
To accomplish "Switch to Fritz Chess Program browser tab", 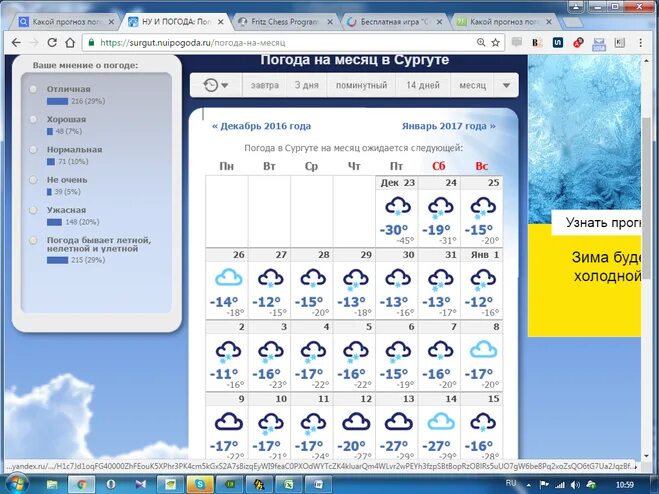I will click(x=285, y=22).
